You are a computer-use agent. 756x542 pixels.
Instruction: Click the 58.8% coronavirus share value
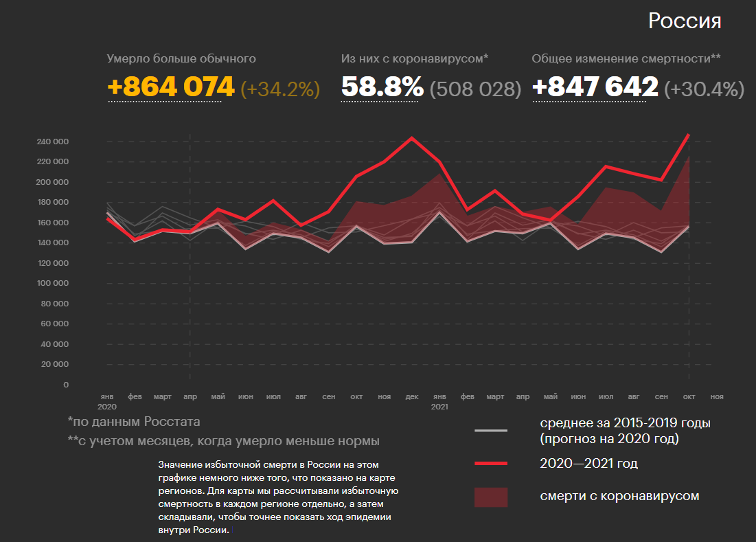382,87
